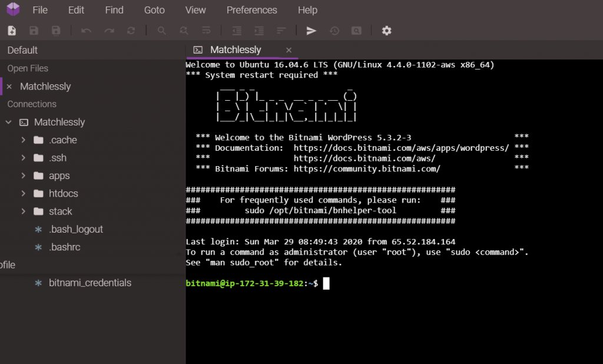
Task: Toggle the word wrap icon
Action: point(207,31)
